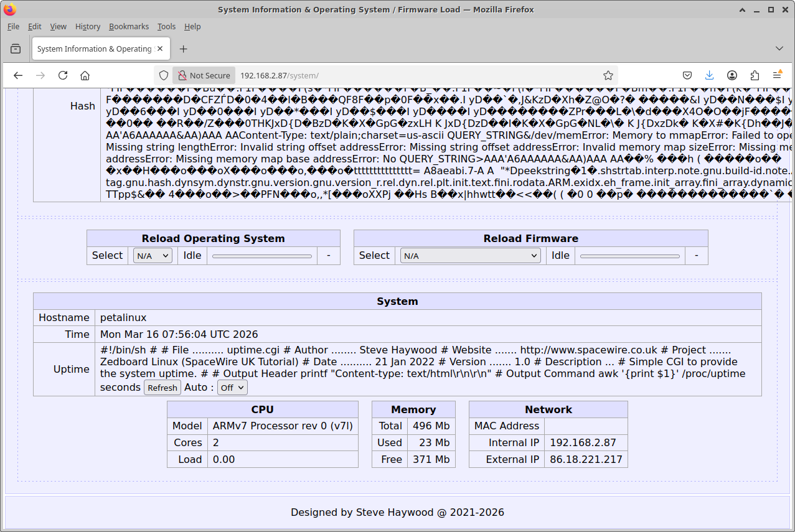Expand the Reload Firmware select dropdown

pyautogui.click(x=470, y=256)
